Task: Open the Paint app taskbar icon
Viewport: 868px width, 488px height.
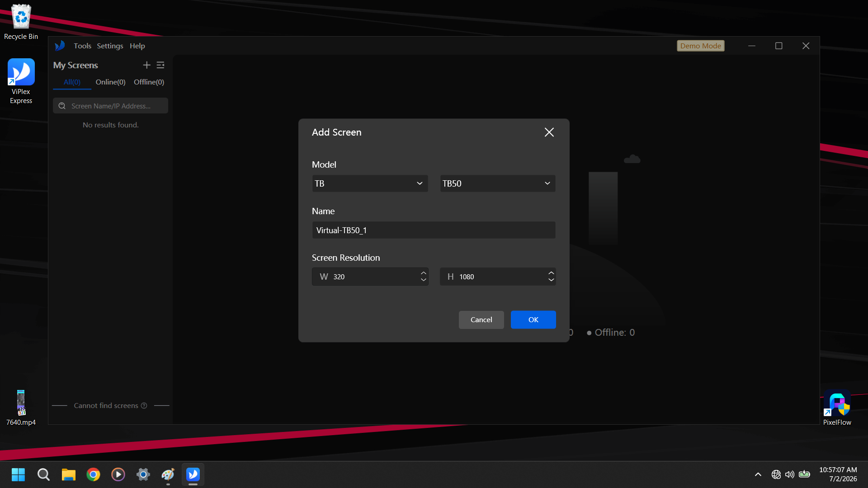Action: coord(168,474)
